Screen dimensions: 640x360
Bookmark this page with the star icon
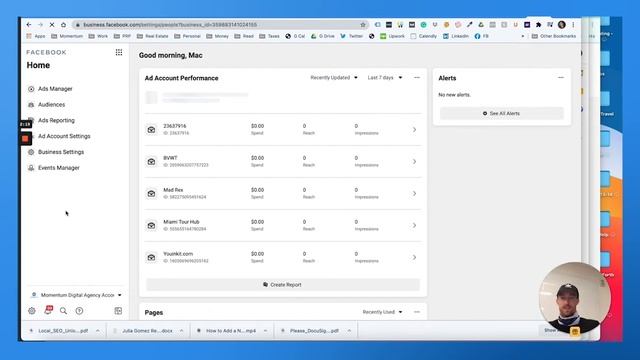tap(363, 25)
